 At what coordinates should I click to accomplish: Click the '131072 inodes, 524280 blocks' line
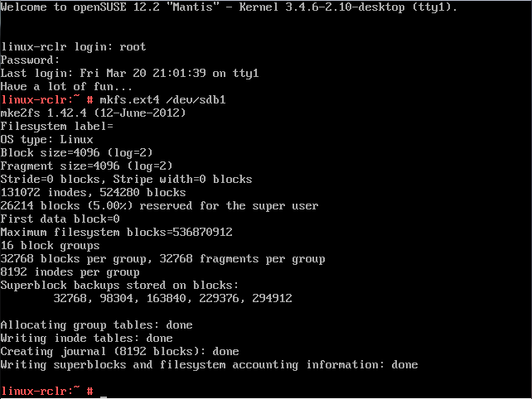pyautogui.click(x=93, y=192)
